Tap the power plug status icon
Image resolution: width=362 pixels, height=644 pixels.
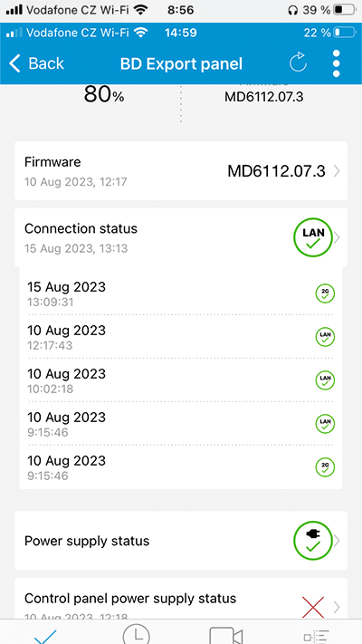click(313, 541)
